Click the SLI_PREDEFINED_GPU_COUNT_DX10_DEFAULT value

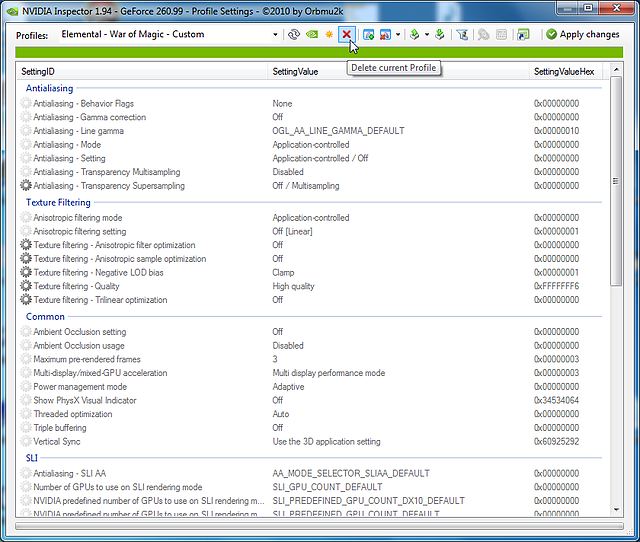coord(369,501)
